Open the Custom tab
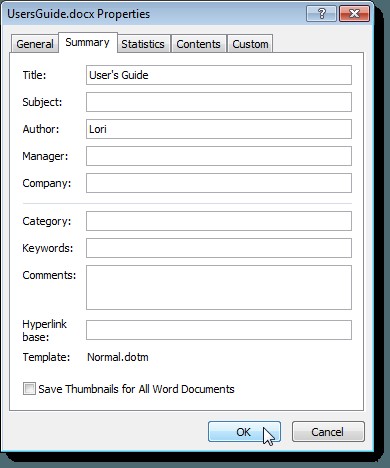 [250, 44]
